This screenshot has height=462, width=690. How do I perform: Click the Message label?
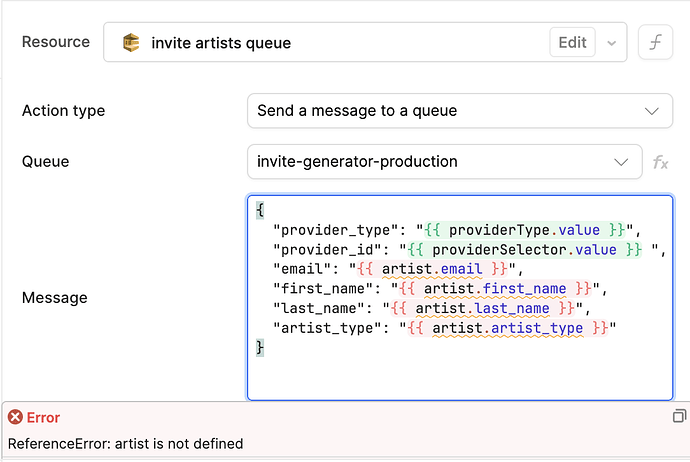point(55,298)
